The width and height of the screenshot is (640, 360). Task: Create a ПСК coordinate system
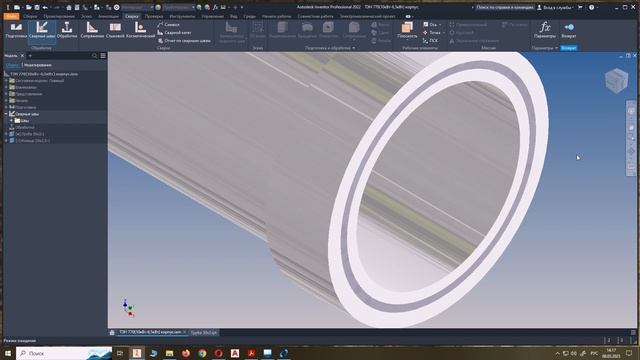(x=430, y=41)
